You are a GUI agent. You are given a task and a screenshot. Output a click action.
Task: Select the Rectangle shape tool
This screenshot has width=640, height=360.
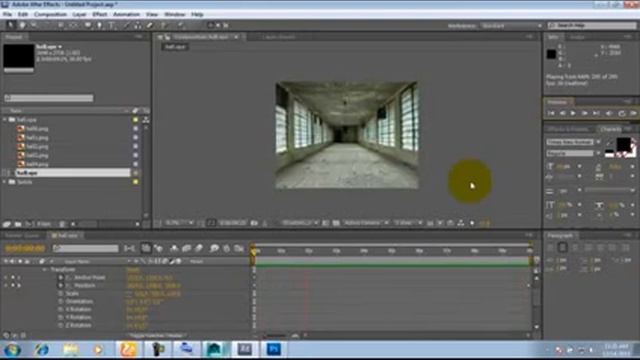click(88, 25)
